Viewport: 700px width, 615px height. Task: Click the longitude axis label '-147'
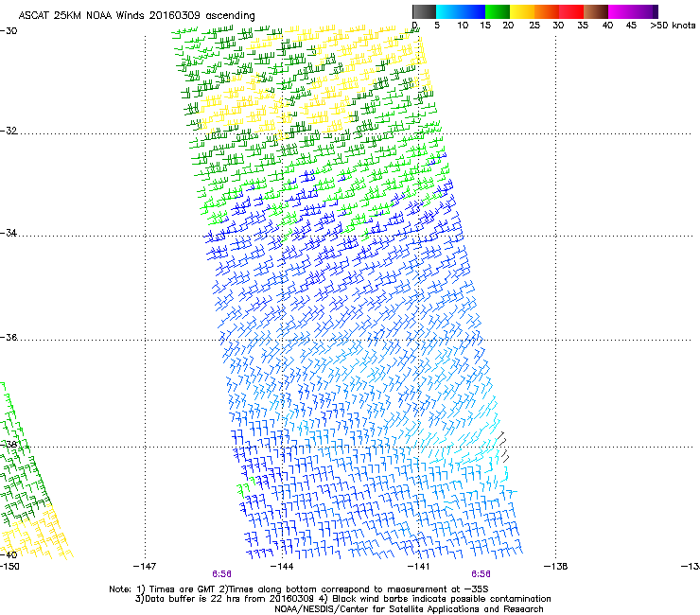[x=145, y=567]
